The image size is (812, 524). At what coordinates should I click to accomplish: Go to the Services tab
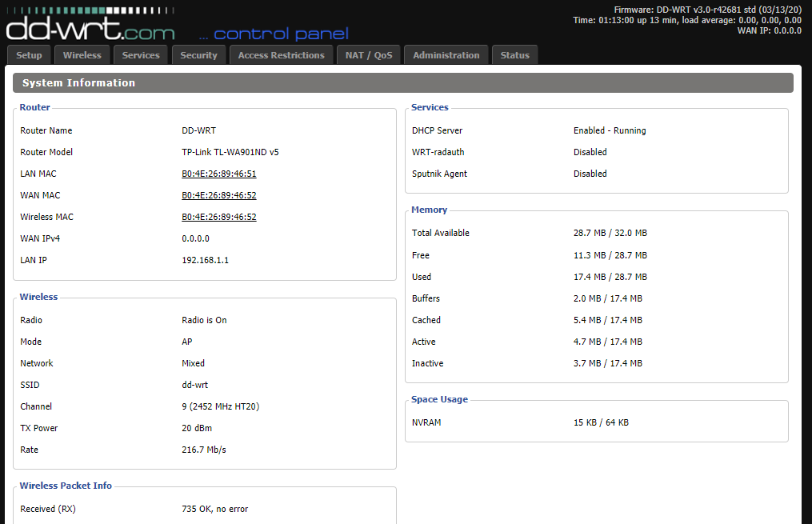pos(141,55)
